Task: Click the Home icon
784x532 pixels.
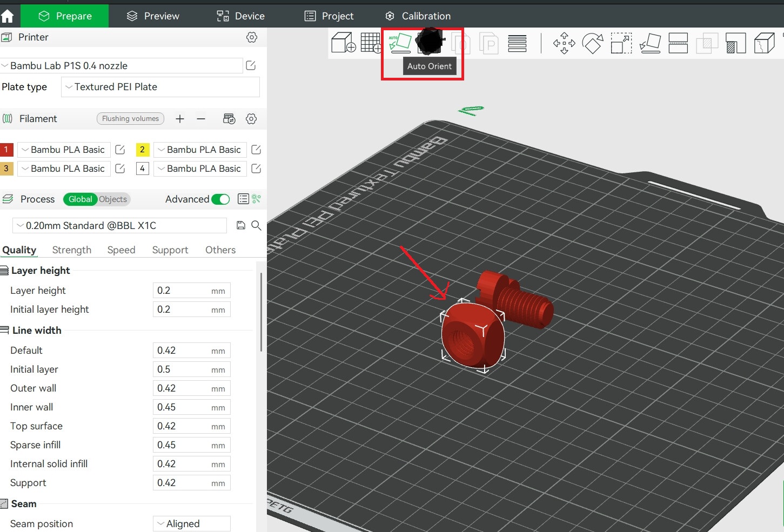Action: pos(8,16)
